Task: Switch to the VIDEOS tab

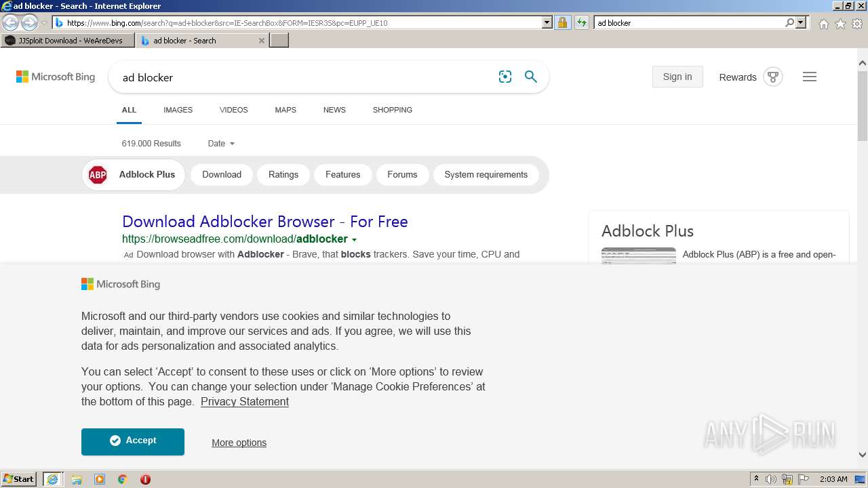Action: pos(233,110)
